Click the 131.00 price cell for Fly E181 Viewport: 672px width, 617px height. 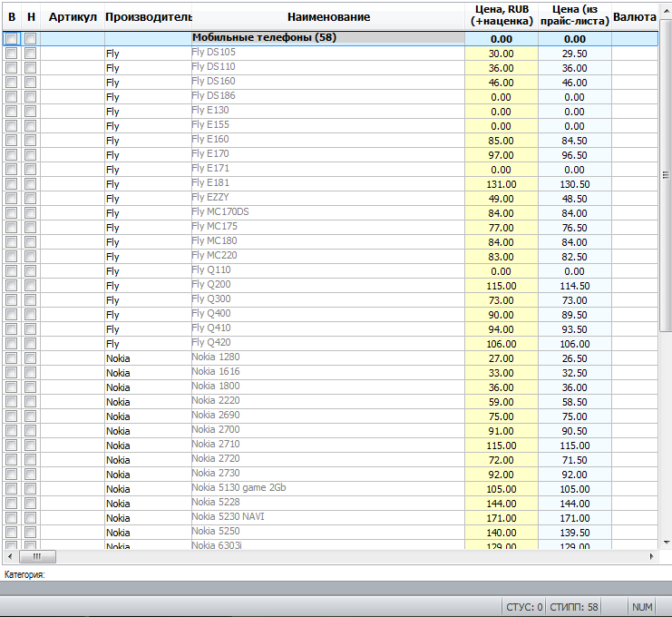[502, 184]
